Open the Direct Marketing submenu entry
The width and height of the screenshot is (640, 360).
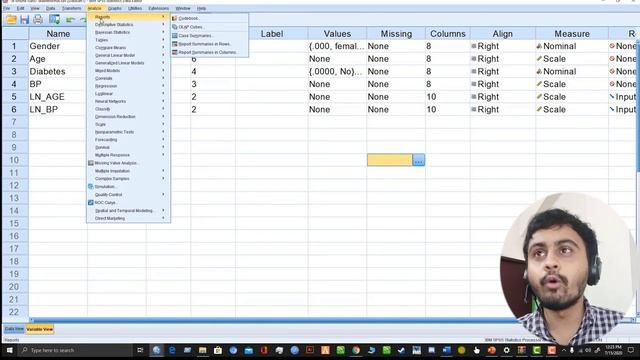click(128, 218)
